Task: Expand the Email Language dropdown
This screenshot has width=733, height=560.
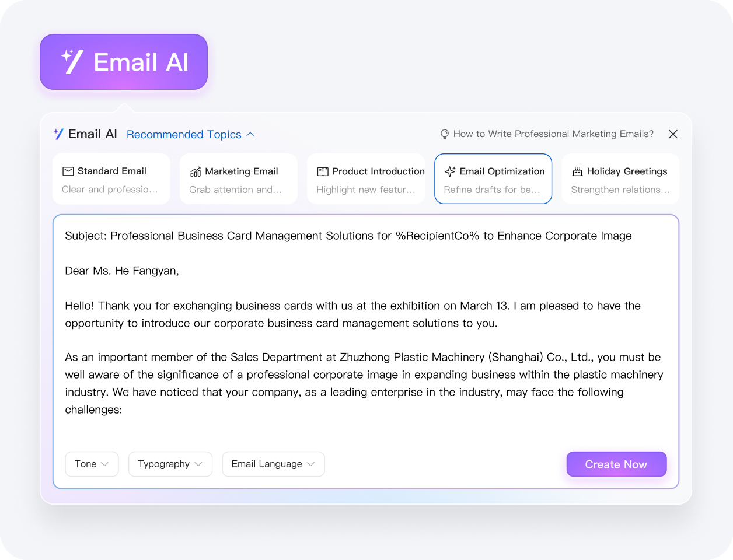Action: coord(273,464)
